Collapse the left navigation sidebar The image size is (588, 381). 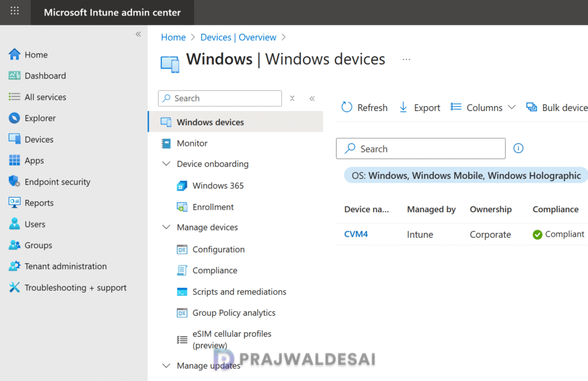(x=138, y=34)
